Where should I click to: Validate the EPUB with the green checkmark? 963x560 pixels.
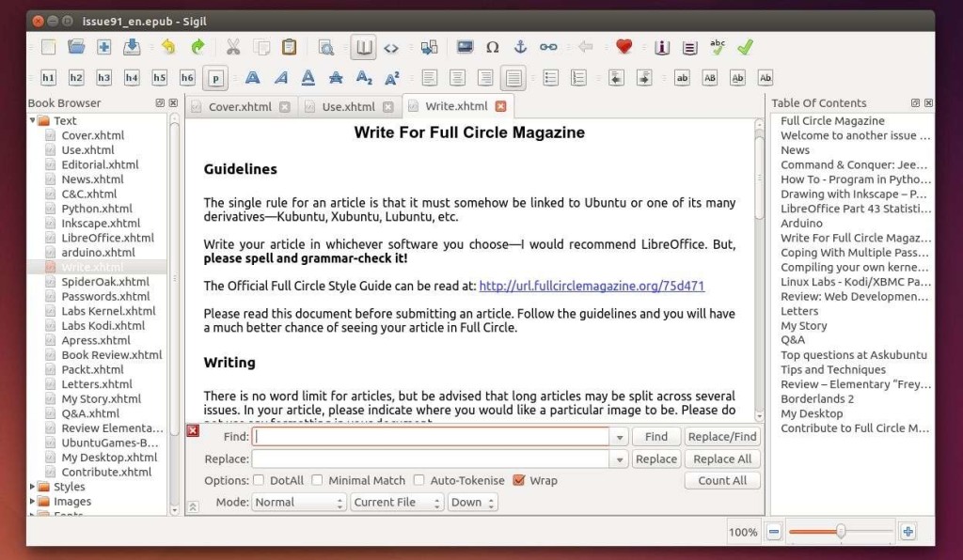pyautogui.click(x=745, y=47)
